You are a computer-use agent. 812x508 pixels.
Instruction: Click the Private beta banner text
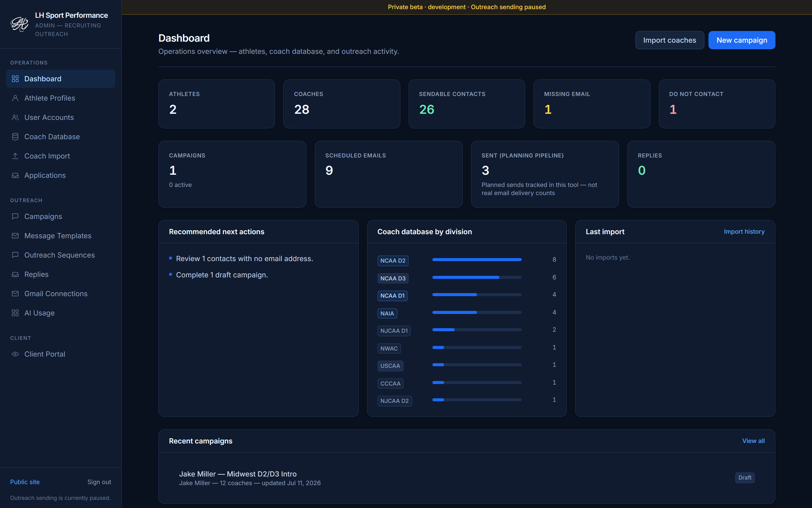tap(467, 7)
